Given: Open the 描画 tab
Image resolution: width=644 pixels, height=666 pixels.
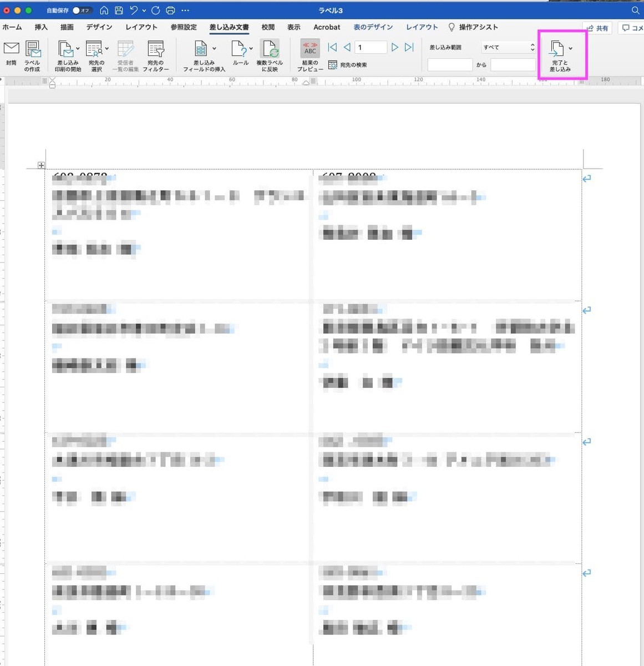Looking at the screenshot, I should [67, 27].
